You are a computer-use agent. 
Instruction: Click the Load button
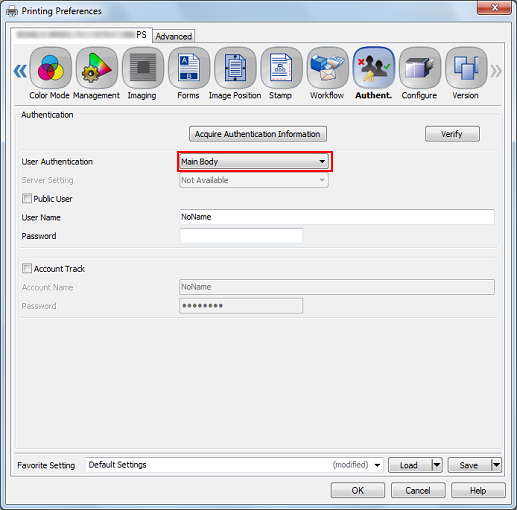(410, 465)
